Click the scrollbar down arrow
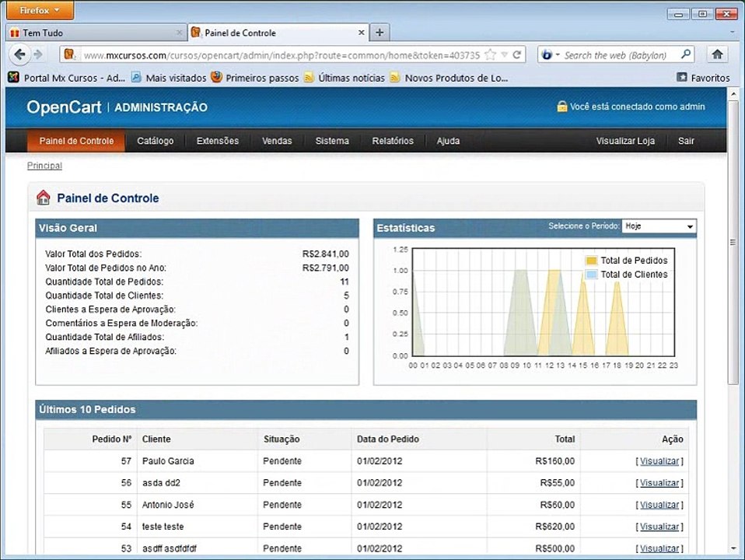Viewport: 745px width, 560px height. (x=733, y=549)
